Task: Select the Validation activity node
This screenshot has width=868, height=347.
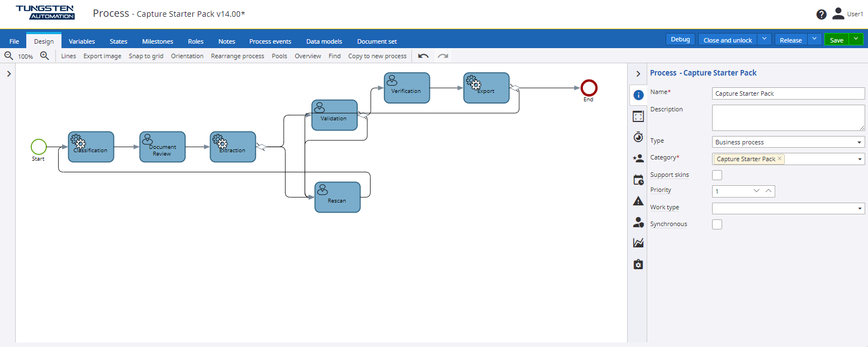Action: (x=334, y=115)
